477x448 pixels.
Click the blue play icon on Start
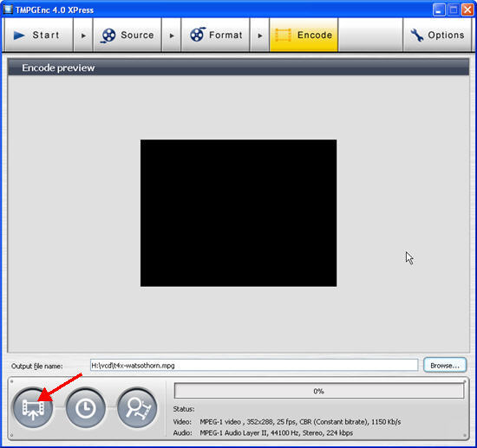19,36
